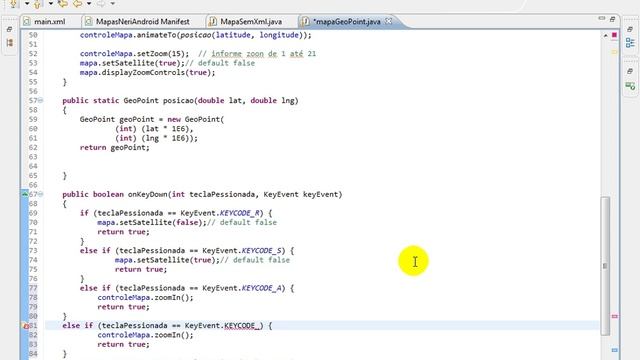
Task: Open previous annotation dropdown arrow
Action: click(51, 4)
